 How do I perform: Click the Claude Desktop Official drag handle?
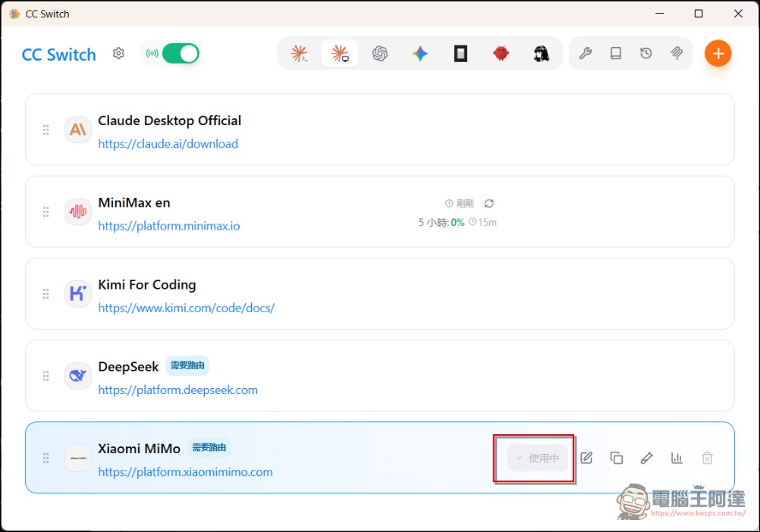click(46, 130)
